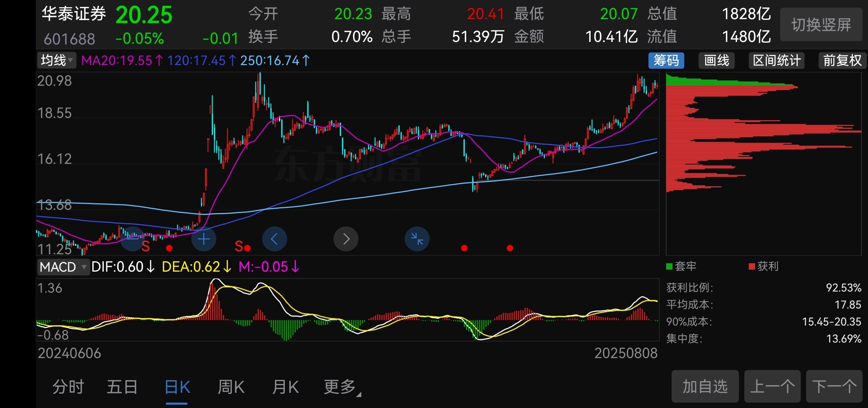The width and height of the screenshot is (868, 408).
Task: Tap the DEA:0.62 indicator value
Action: 197,267
